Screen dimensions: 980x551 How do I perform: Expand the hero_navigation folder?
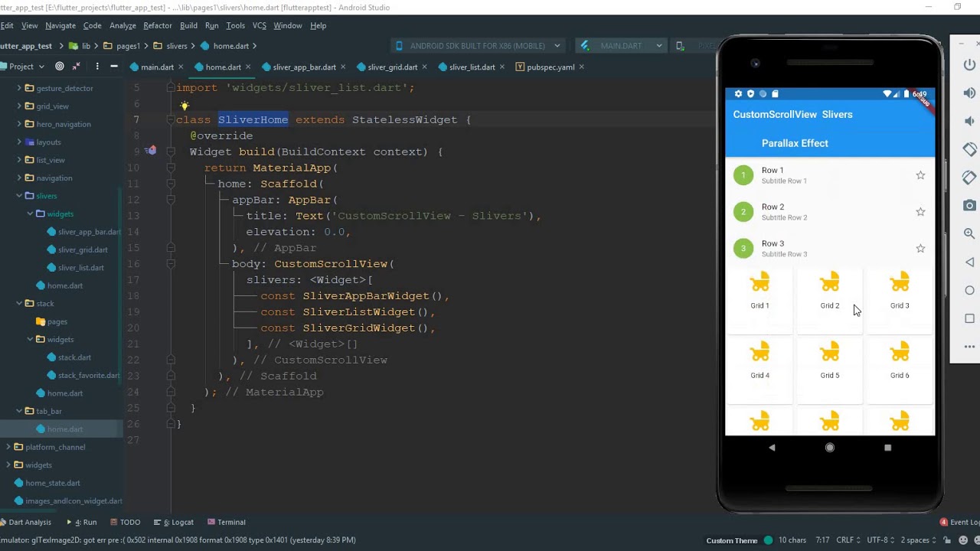(x=19, y=124)
